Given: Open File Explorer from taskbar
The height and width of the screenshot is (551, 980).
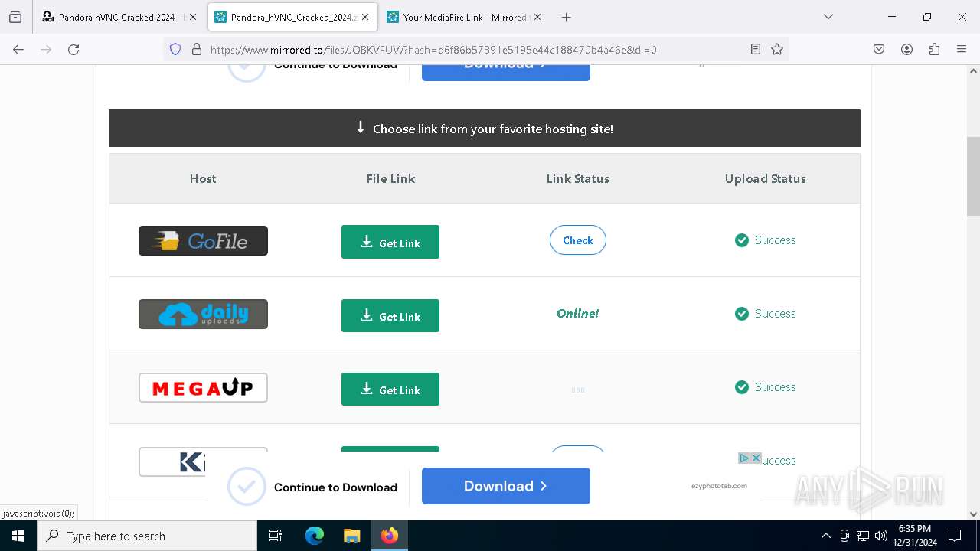Looking at the screenshot, I should click(351, 536).
